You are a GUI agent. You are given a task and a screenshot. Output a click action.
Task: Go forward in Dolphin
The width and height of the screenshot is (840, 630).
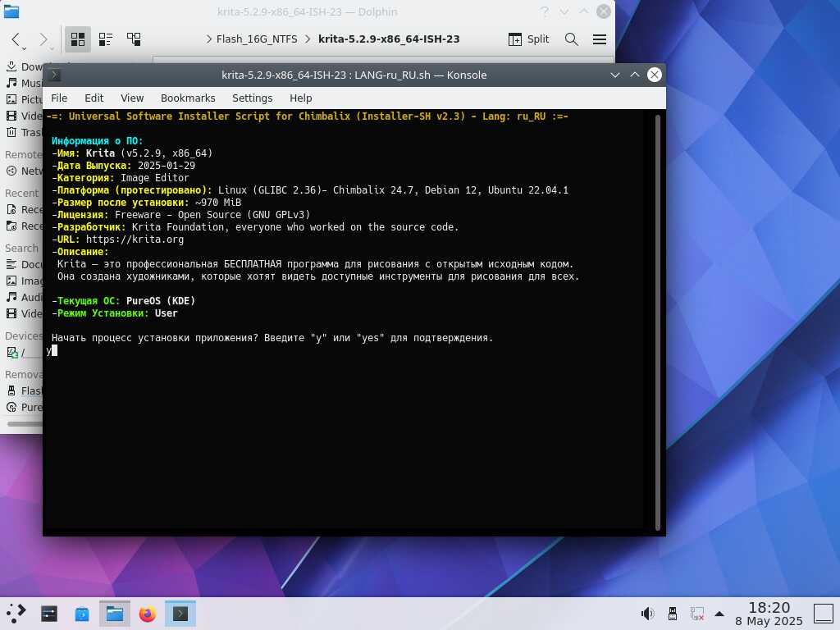(44, 39)
